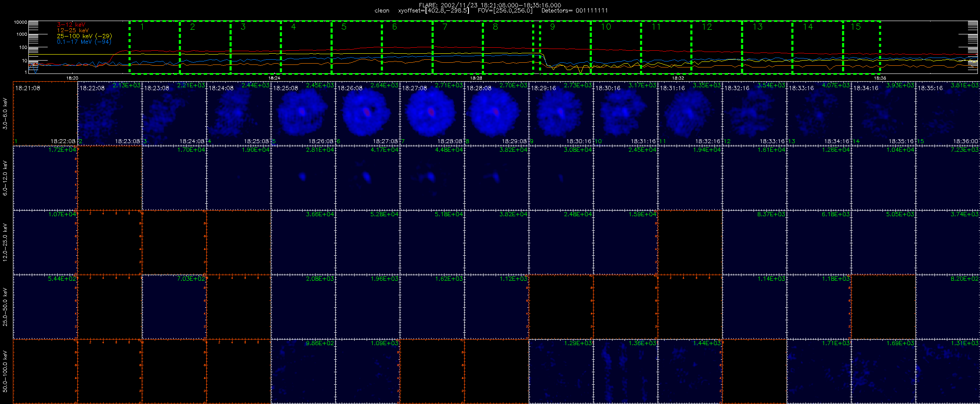Click the 25.0-50.0 keV row label
Image resolution: width=980 pixels, height=404 pixels.
pos(5,307)
